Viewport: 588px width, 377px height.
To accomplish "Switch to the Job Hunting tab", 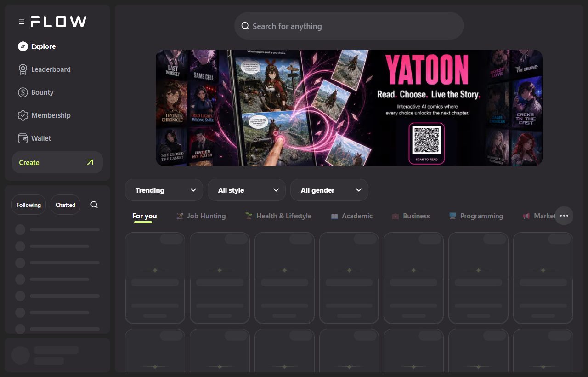I will [x=201, y=216].
